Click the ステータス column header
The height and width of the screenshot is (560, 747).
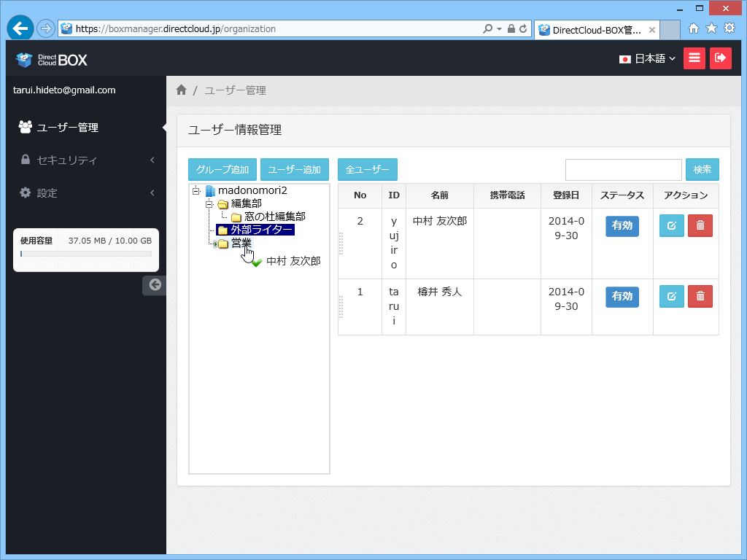pyautogui.click(x=622, y=195)
